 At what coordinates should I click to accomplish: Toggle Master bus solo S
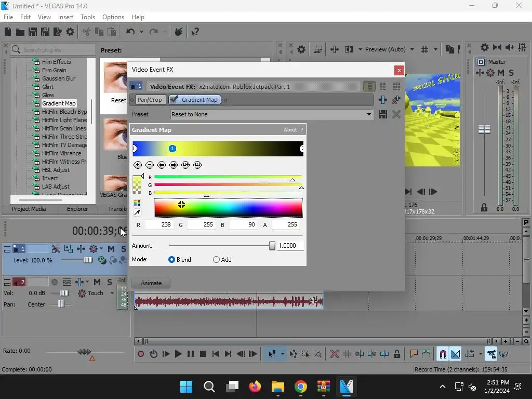511,73
